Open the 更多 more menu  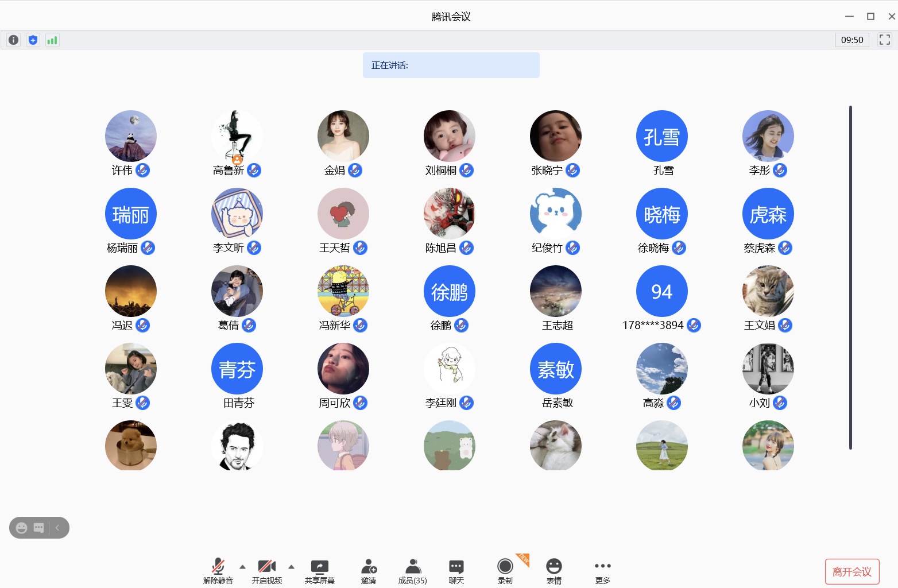coord(602,571)
